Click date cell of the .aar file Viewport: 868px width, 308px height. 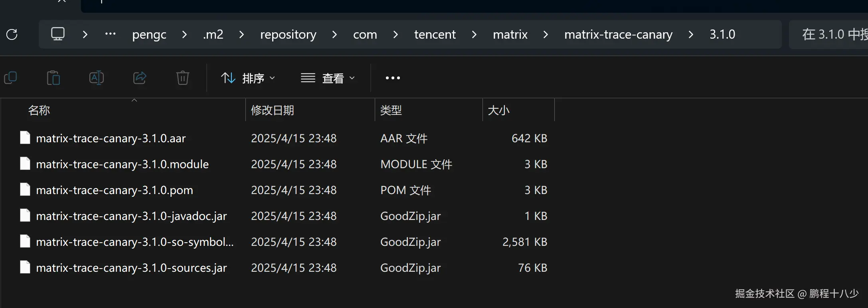pyautogui.click(x=294, y=138)
